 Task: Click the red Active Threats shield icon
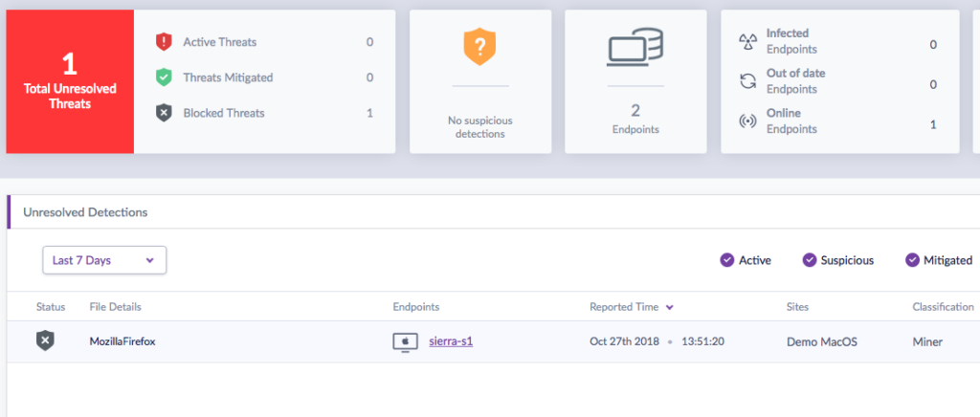(x=164, y=42)
